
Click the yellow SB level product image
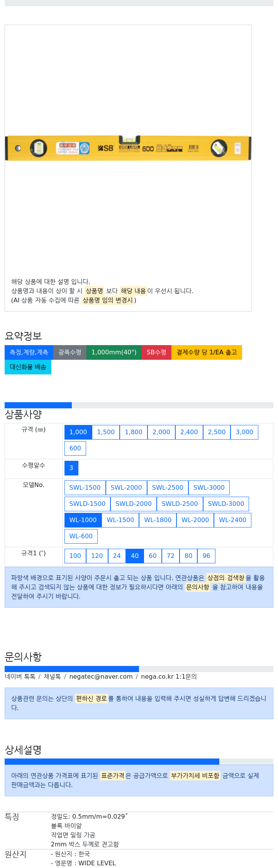tap(128, 148)
